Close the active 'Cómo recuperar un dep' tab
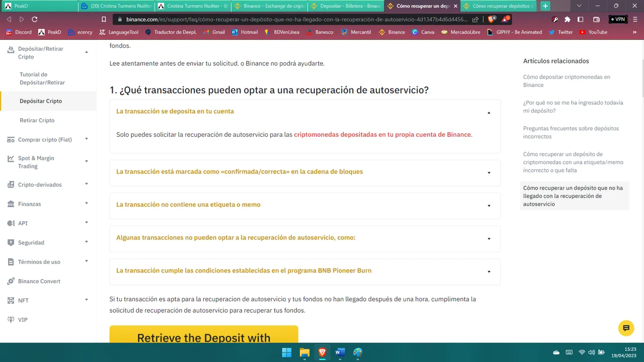 [x=455, y=6]
